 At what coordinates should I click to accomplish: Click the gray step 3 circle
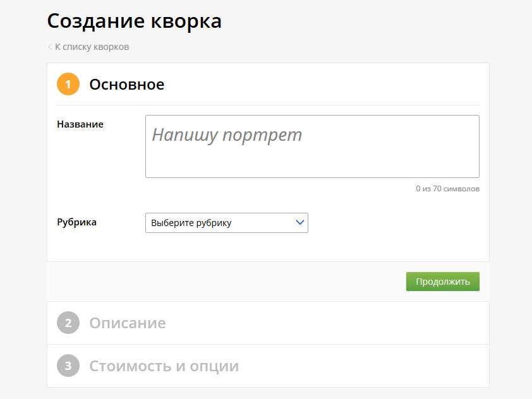[x=68, y=366]
